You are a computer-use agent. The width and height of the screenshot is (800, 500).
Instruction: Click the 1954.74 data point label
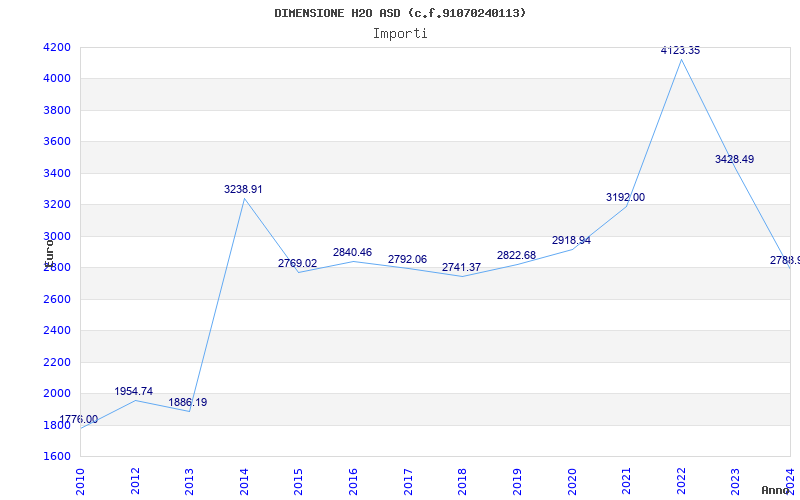coord(133,391)
